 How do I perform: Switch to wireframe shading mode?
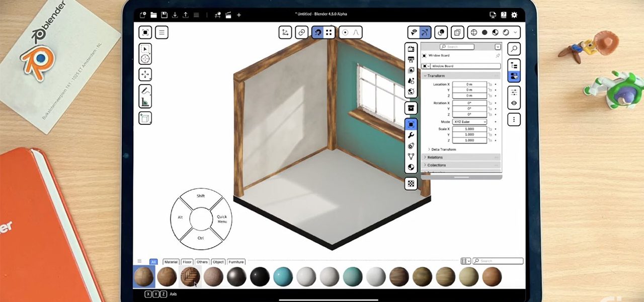(x=473, y=32)
